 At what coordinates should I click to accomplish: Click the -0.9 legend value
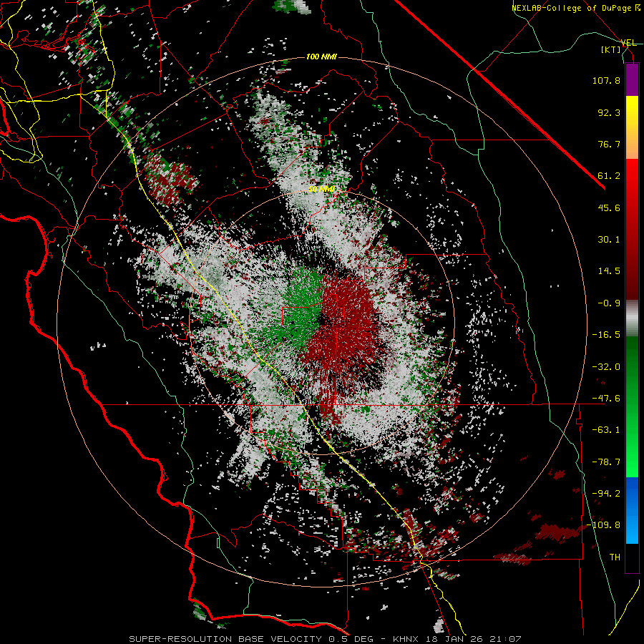pyautogui.click(x=609, y=303)
